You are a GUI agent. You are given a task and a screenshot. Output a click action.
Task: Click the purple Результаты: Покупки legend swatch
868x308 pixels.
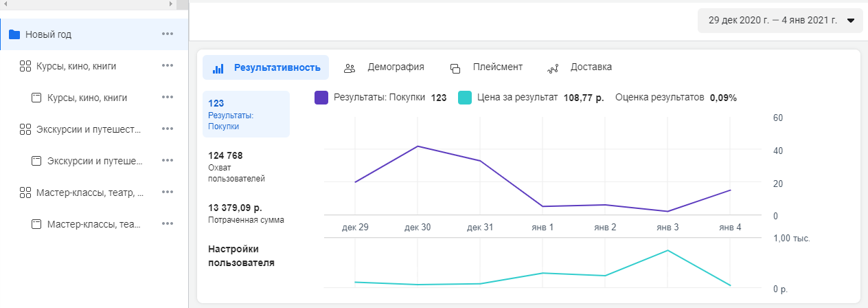pos(321,98)
